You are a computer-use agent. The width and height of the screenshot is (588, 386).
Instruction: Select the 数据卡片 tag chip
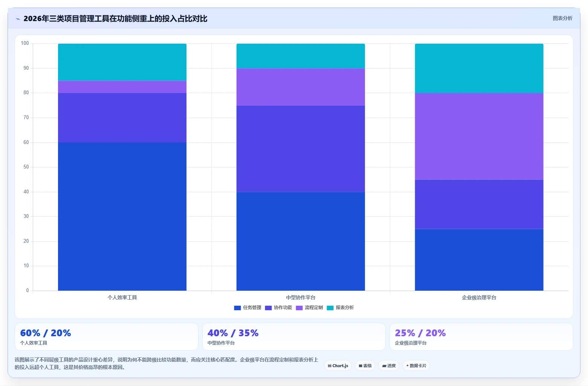click(x=416, y=366)
